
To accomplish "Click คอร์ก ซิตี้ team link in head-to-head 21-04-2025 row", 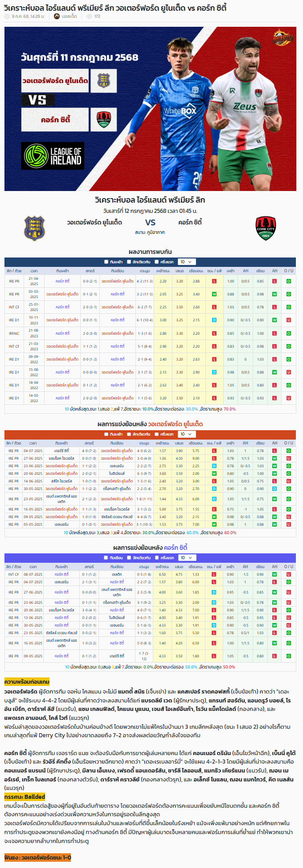I will pos(62,281).
